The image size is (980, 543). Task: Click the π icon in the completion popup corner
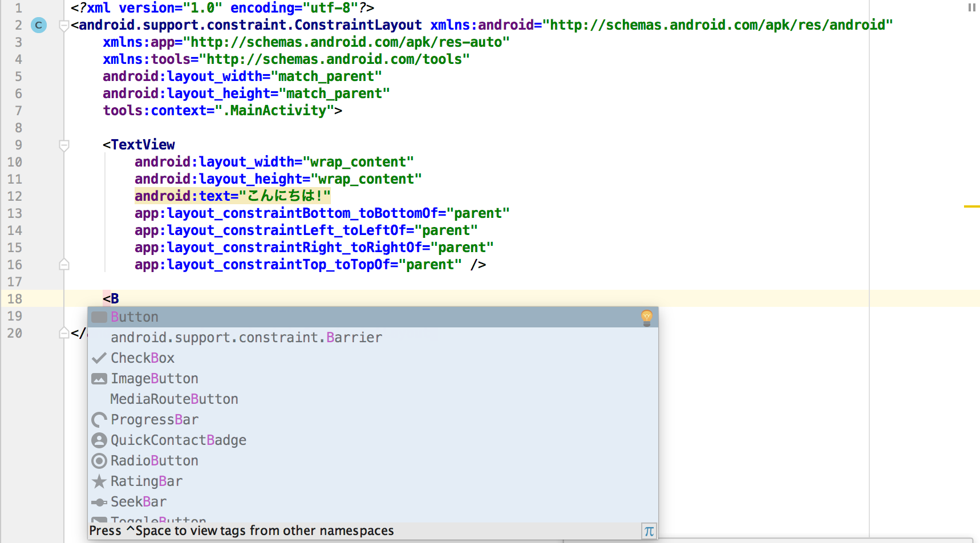click(649, 531)
